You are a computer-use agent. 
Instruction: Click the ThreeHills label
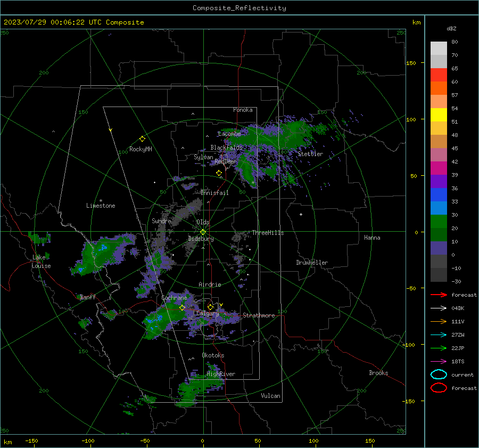click(x=268, y=233)
